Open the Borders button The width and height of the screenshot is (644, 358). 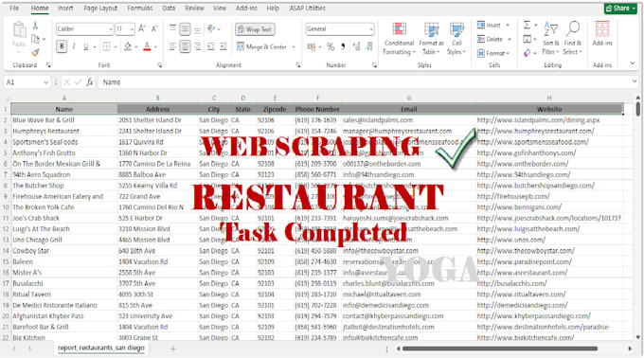tap(107, 46)
